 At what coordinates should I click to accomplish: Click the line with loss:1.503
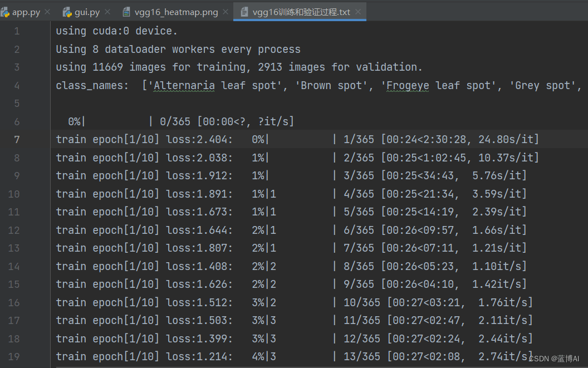click(295, 320)
